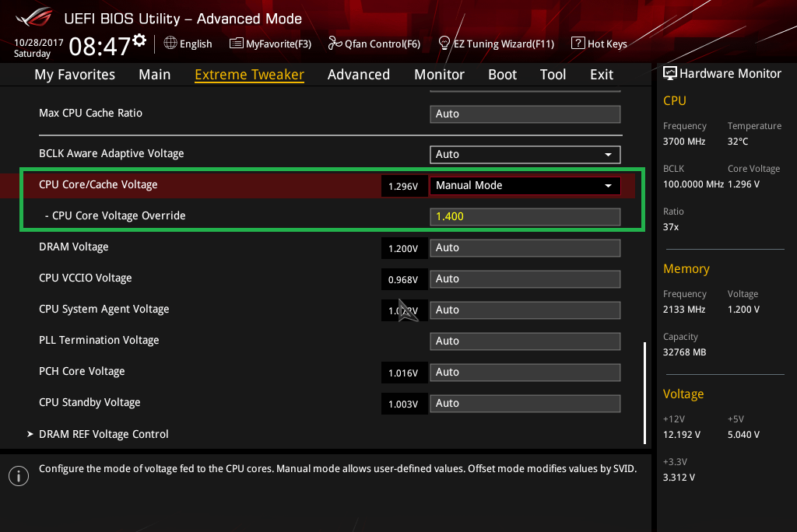Click the globe language icon
Screen dimensions: 797x532
click(x=170, y=44)
